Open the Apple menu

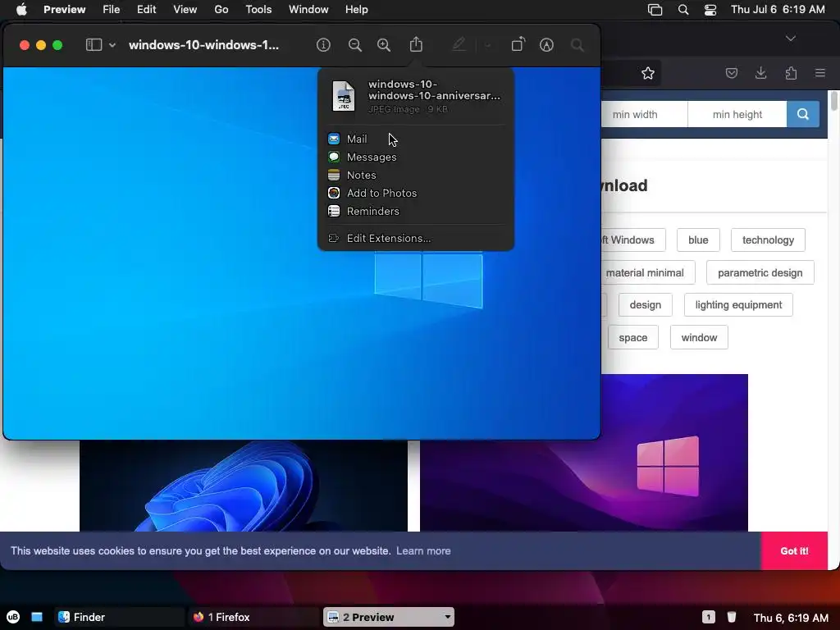(x=21, y=9)
